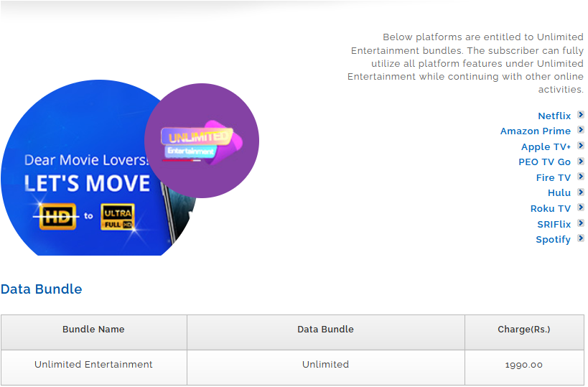Click the Bundle Name column header
The width and height of the screenshot is (588, 387).
click(94, 332)
